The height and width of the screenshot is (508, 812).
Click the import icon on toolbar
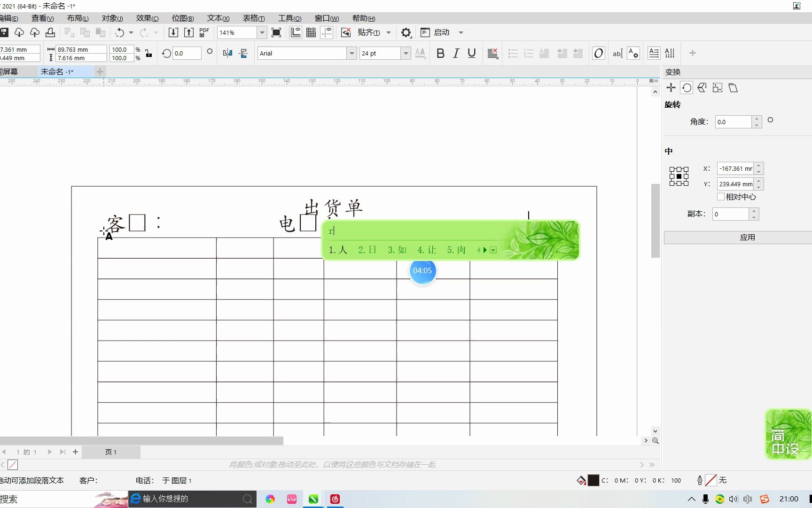tap(173, 32)
